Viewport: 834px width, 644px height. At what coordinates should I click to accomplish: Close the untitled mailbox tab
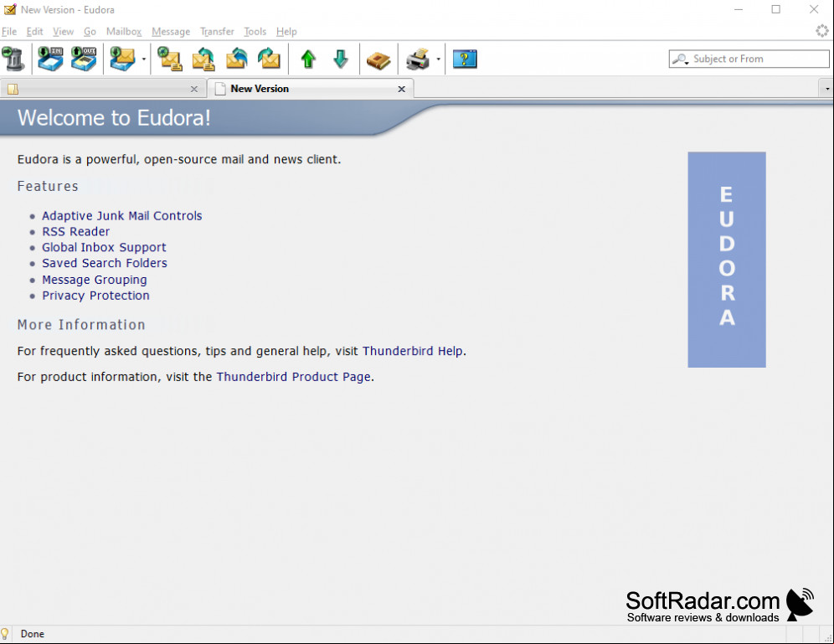(194, 90)
